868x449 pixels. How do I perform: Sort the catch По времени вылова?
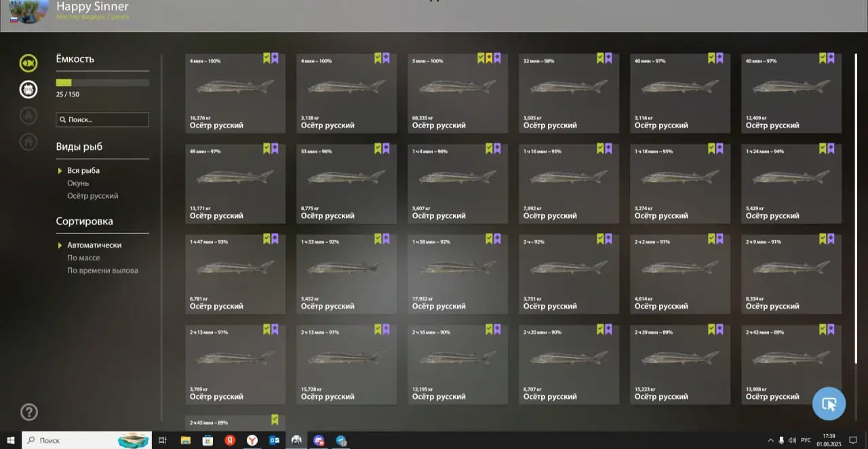102,271
